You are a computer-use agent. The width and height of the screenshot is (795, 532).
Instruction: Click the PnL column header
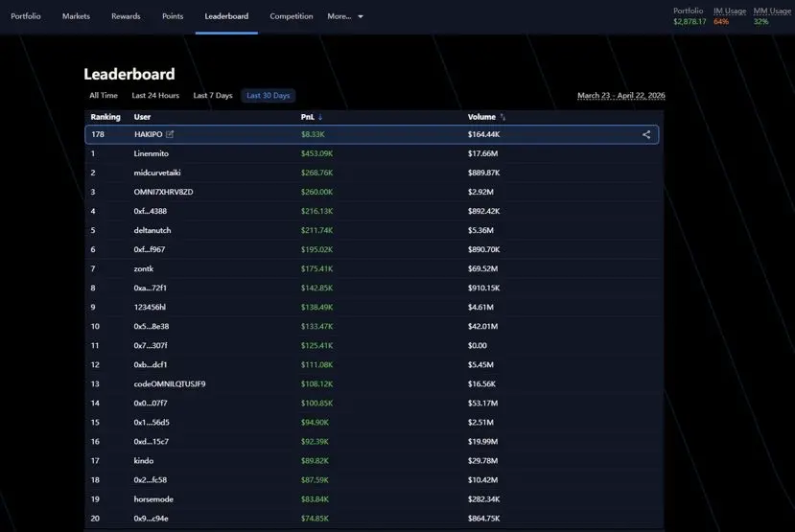coord(307,117)
